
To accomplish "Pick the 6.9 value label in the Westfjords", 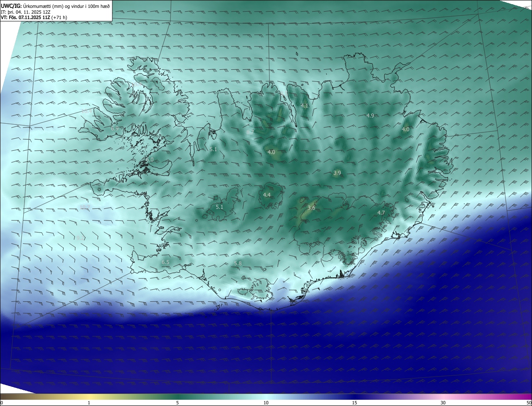I will pos(115,129).
